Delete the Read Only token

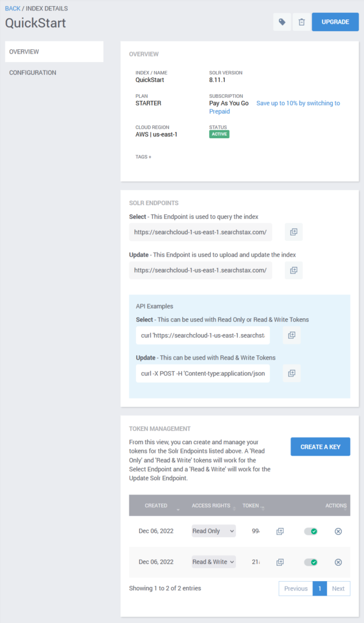[x=338, y=531]
